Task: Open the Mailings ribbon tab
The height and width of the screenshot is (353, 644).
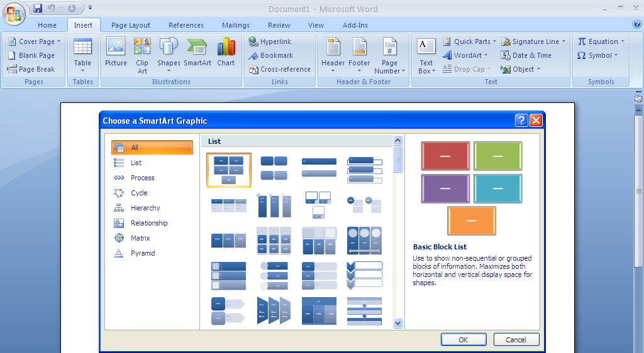Action: point(236,25)
